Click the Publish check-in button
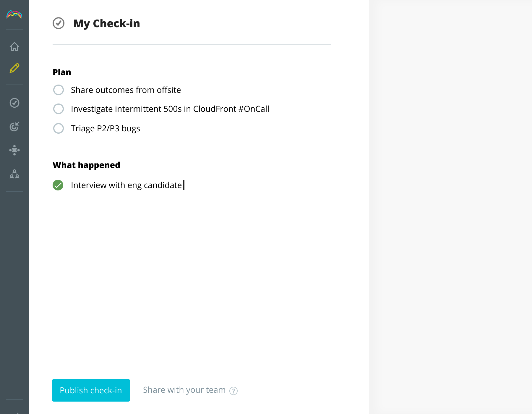 click(91, 390)
